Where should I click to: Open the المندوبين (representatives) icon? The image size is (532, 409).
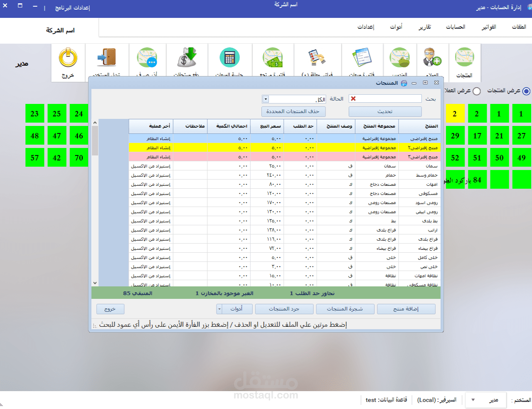click(x=400, y=58)
